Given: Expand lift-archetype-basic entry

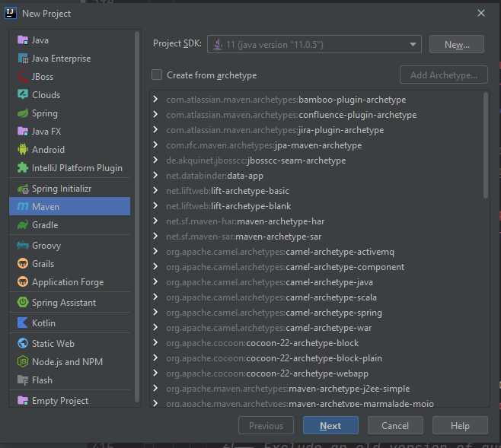Looking at the screenshot, I should click(155, 190).
